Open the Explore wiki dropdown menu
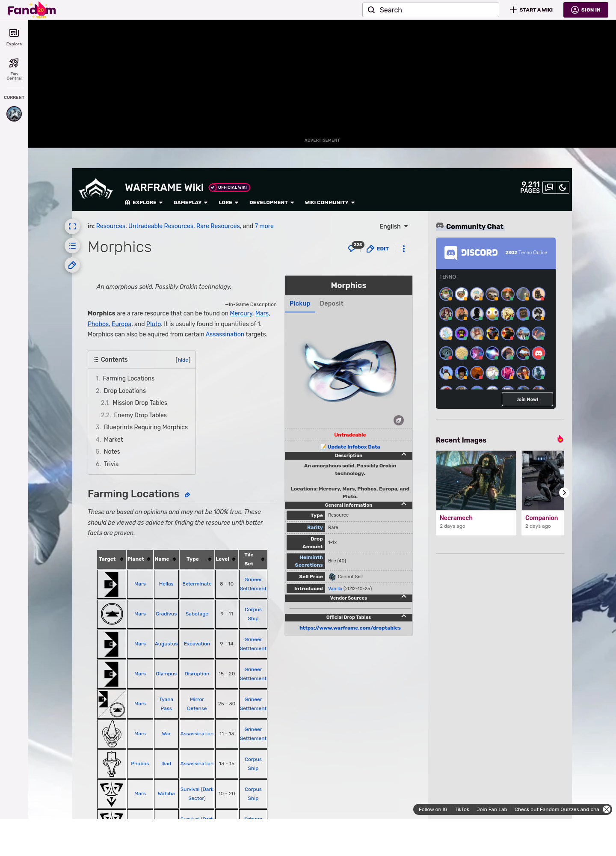The image size is (616, 856). 144,202
